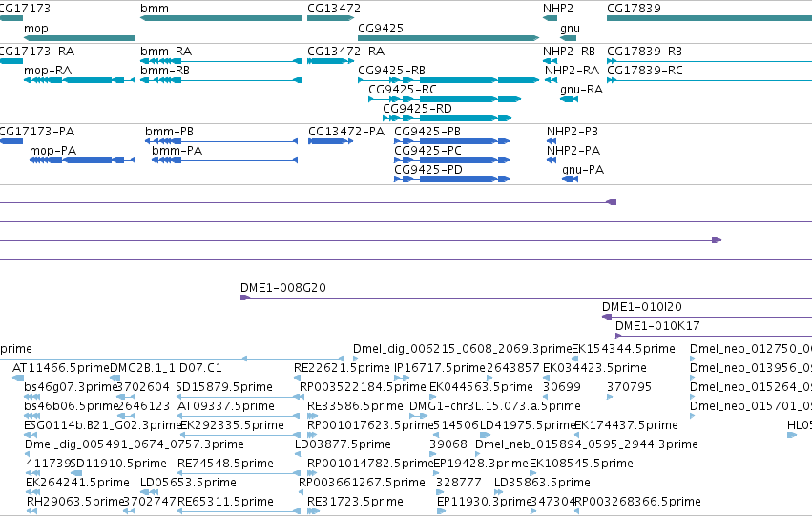Viewport: 812px width, 516px height.
Task: Select the DME1-008G20 clone start marker
Action: (x=245, y=298)
